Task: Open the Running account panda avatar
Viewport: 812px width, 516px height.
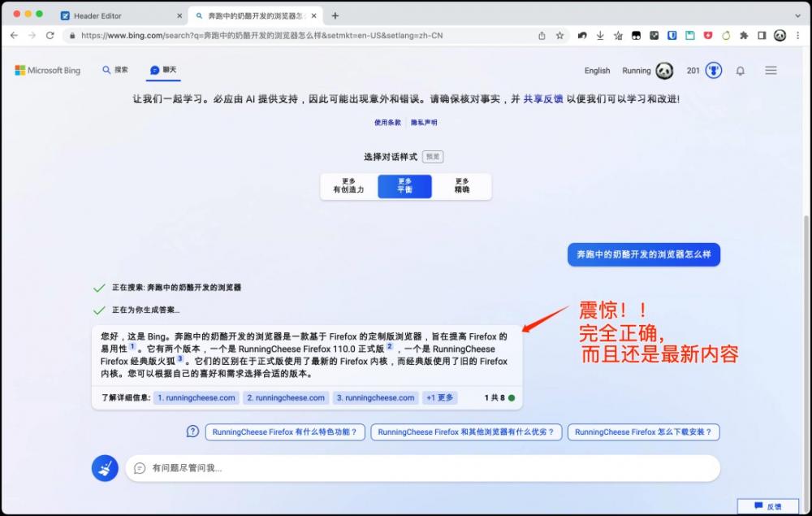Action: click(x=664, y=71)
